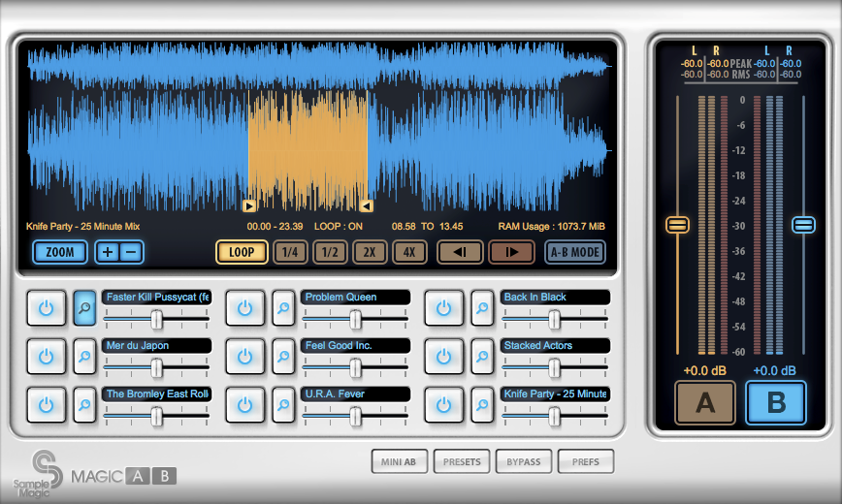Click the ZOOM button
The image size is (842, 504).
coord(60,252)
